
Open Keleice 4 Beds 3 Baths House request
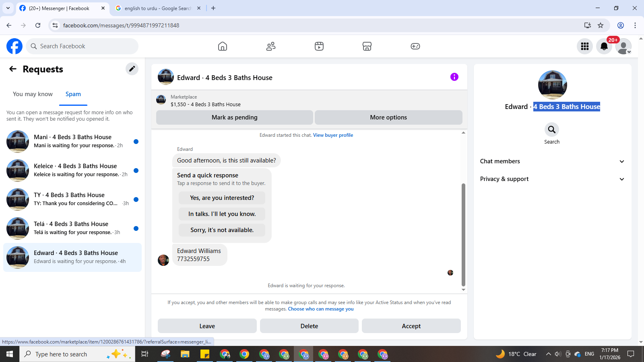(72, 171)
